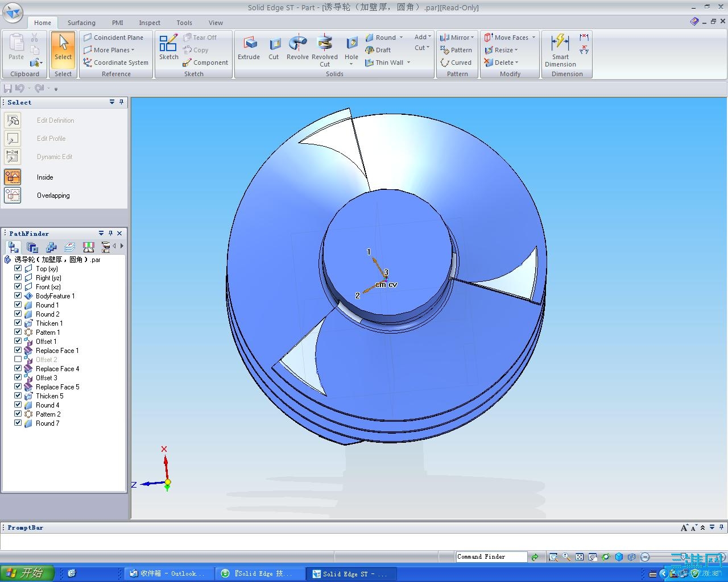Click the Pattern tool in ribbon
728x582 pixels.
(456, 50)
